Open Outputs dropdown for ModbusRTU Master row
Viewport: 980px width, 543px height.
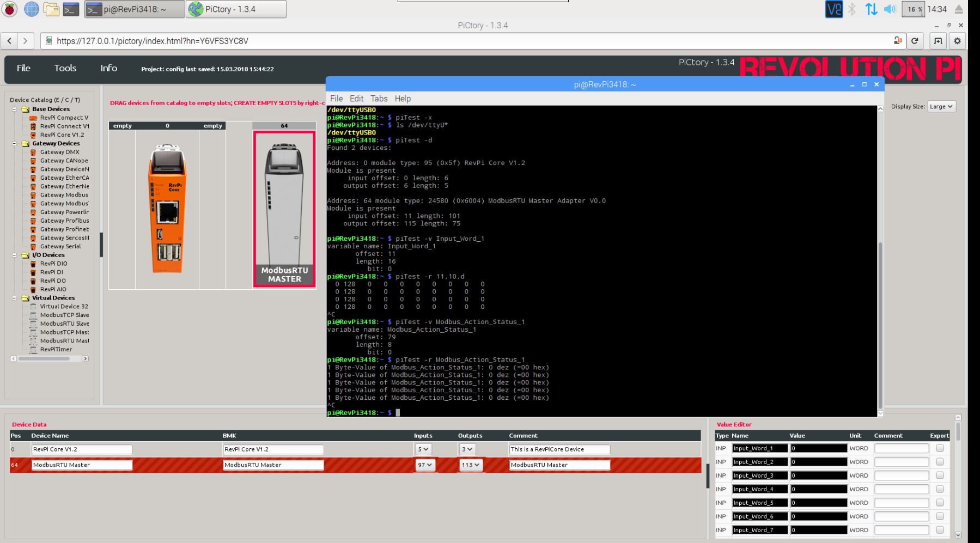[x=471, y=465]
